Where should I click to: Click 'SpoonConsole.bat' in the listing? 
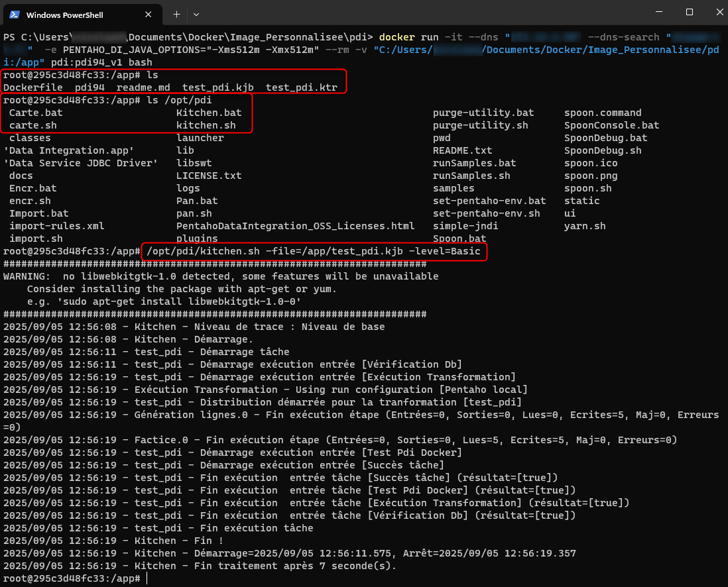pos(611,125)
